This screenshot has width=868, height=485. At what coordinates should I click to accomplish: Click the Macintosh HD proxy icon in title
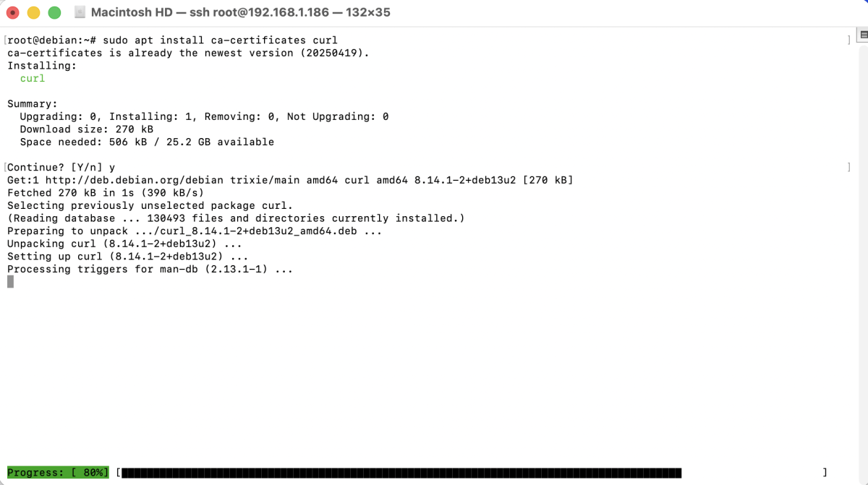pos(80,12)
